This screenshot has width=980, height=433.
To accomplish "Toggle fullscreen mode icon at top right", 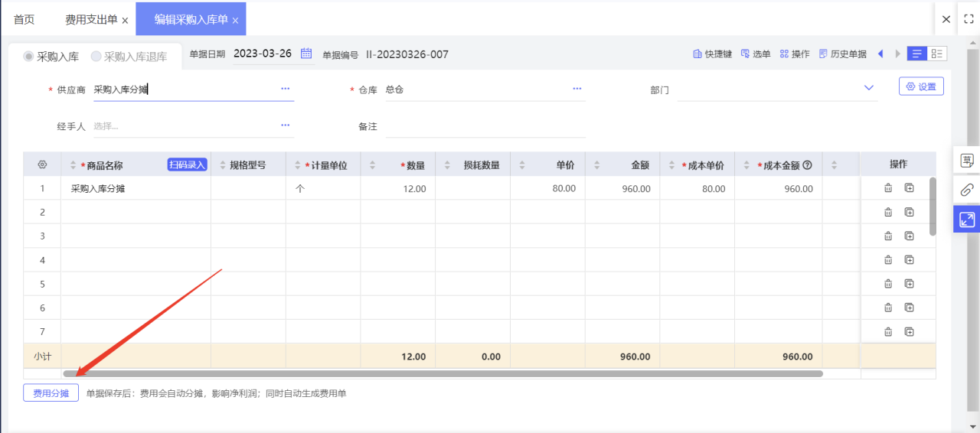I will 969,19.
